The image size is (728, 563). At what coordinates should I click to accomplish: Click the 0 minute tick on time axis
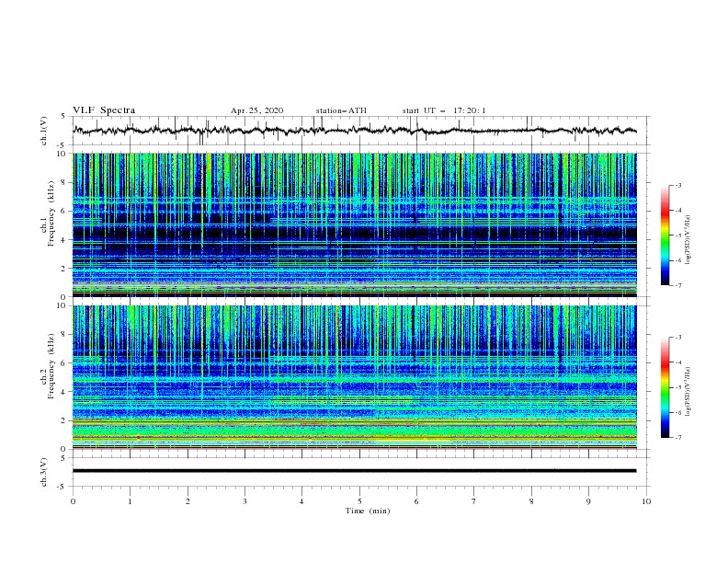pos(73,501)
